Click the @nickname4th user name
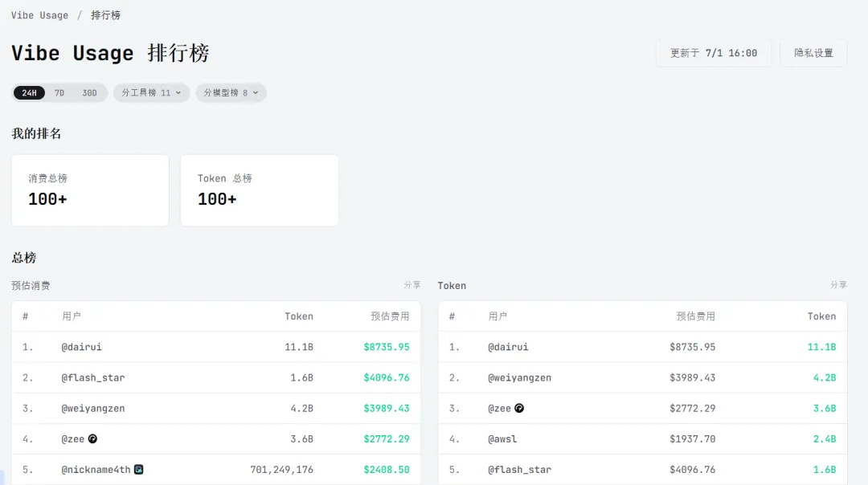Image resolution: width=868 pixels, height=485 pixels. 96,470
